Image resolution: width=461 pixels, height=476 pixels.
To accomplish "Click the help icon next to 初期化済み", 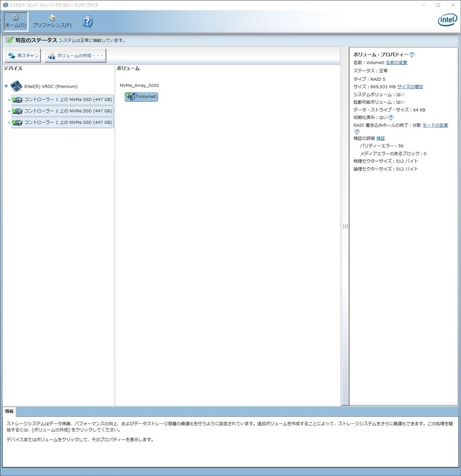I will (x=390, y=118).
